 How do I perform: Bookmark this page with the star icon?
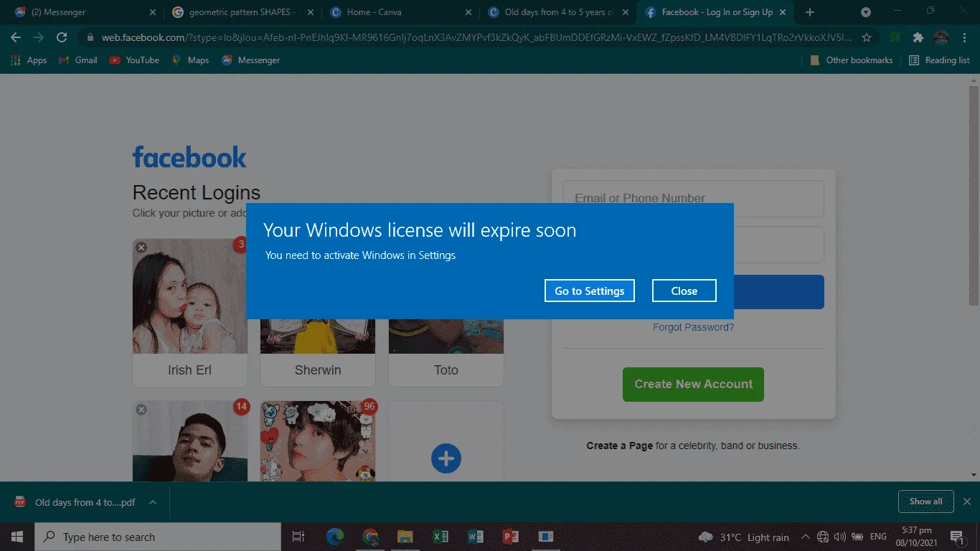pyautogui.click(x=867, y=37)
